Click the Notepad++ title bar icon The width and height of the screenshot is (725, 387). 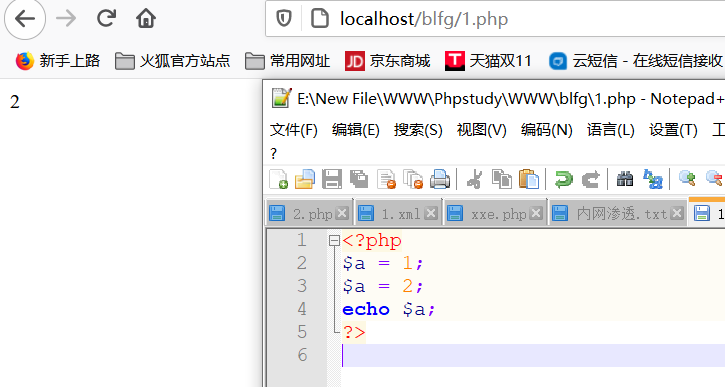(x=282, y=98)
